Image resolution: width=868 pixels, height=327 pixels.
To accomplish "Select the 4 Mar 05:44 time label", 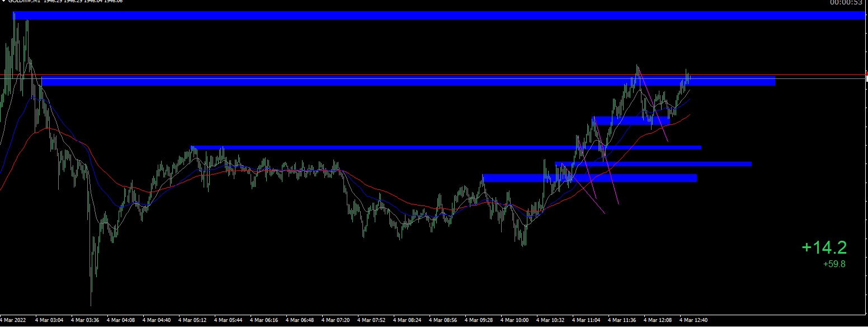I will pos(228,320).
